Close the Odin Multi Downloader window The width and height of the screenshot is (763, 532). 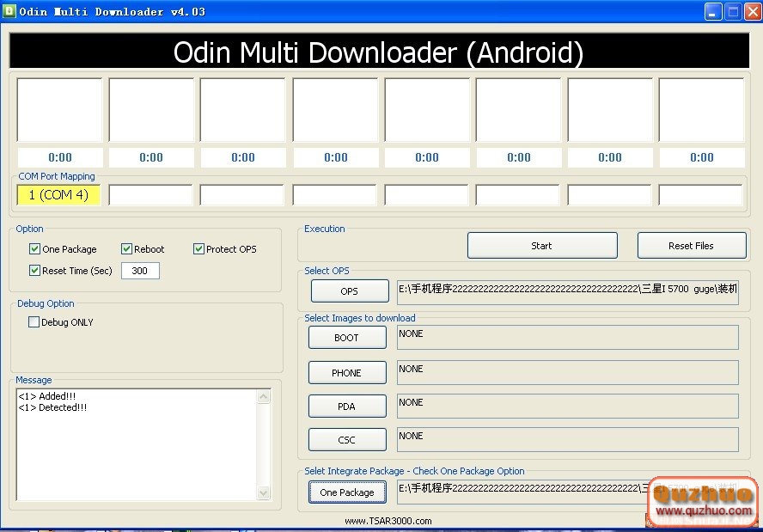(753, 12)
